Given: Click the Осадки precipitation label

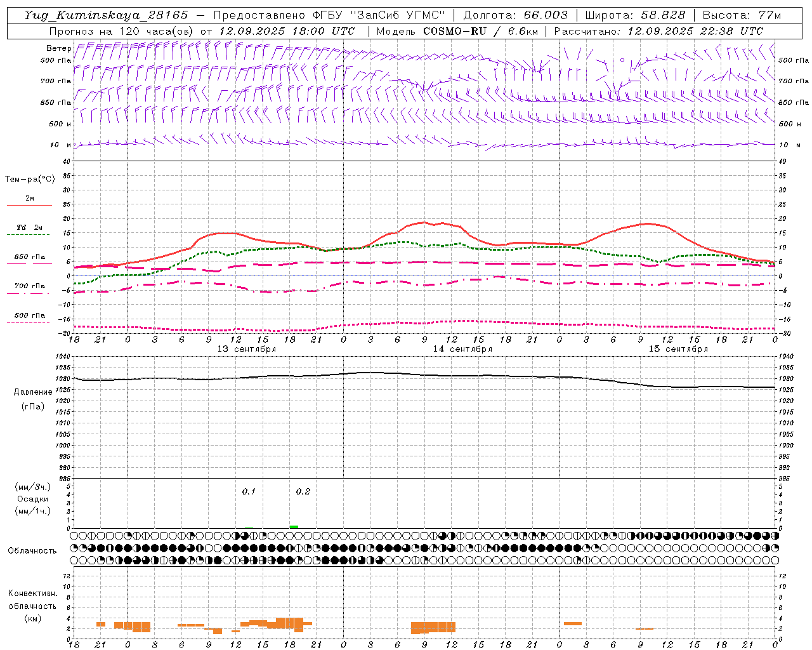Looking at the screenshot, I should click(x=33, y=499).
